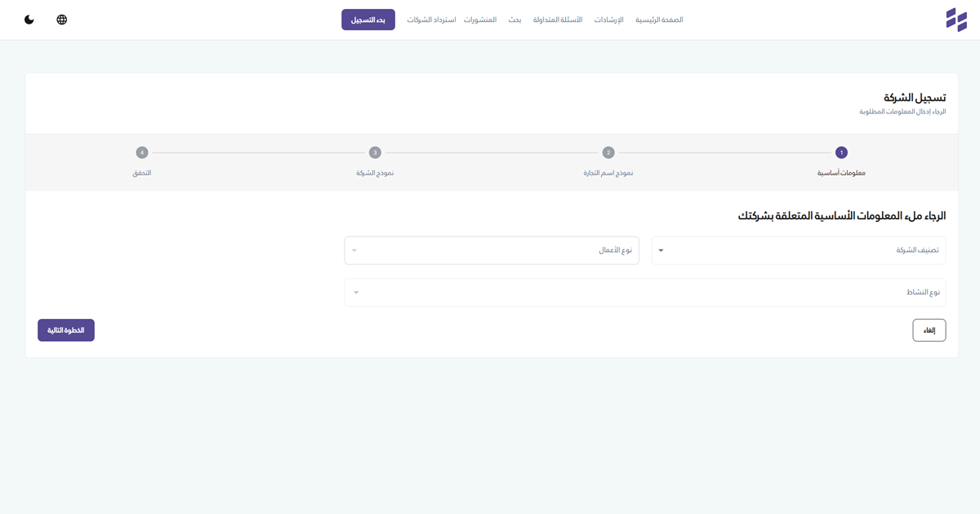The image size is (980, 514).
Task: Open the language globe icon
Action: (x=62, y=20)
